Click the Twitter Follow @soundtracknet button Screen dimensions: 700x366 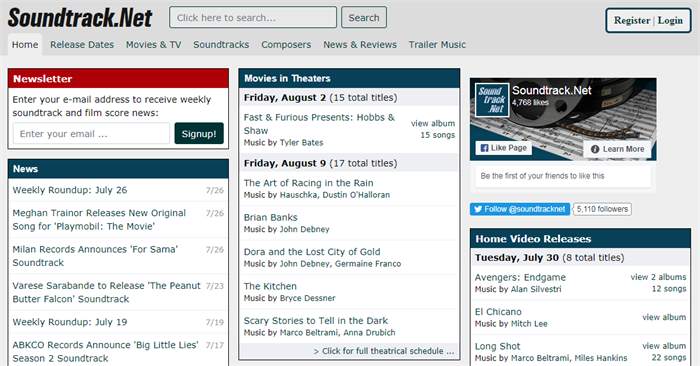pos(520,209)
